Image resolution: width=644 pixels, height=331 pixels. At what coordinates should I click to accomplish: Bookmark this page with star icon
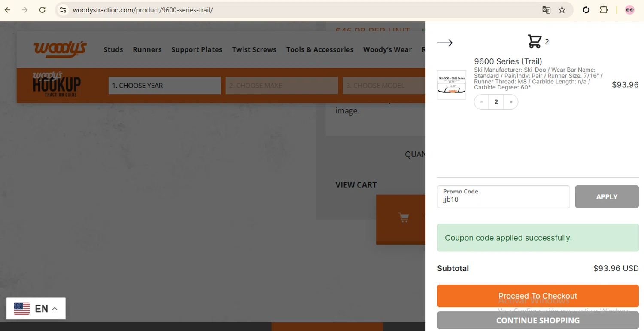coord(562,10)
